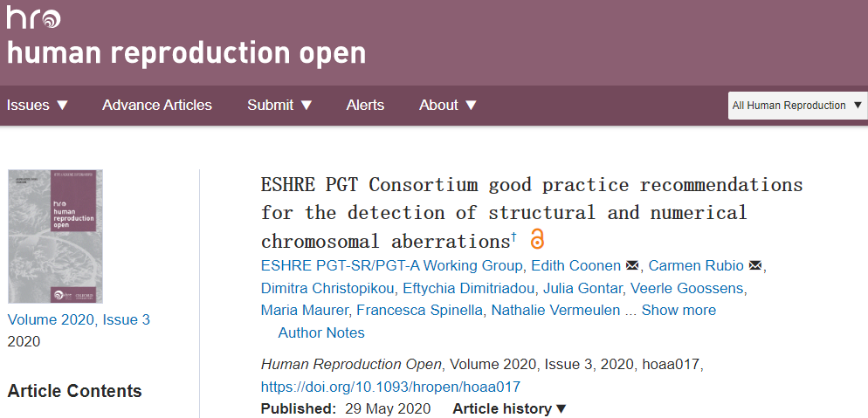Expand the Submit menu
The image size is (868, 418).
(279, 105)
